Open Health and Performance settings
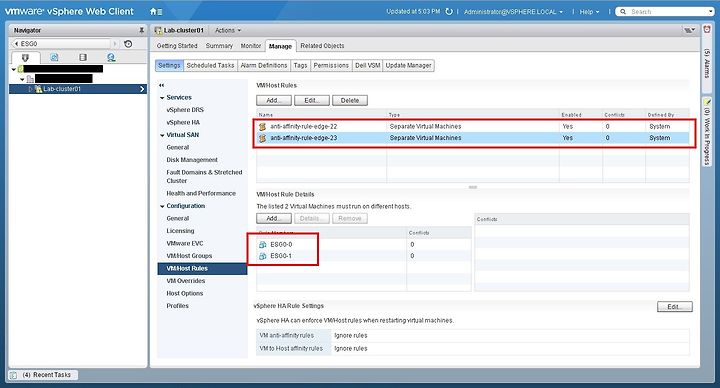The image size is (720, 388). 201,193
